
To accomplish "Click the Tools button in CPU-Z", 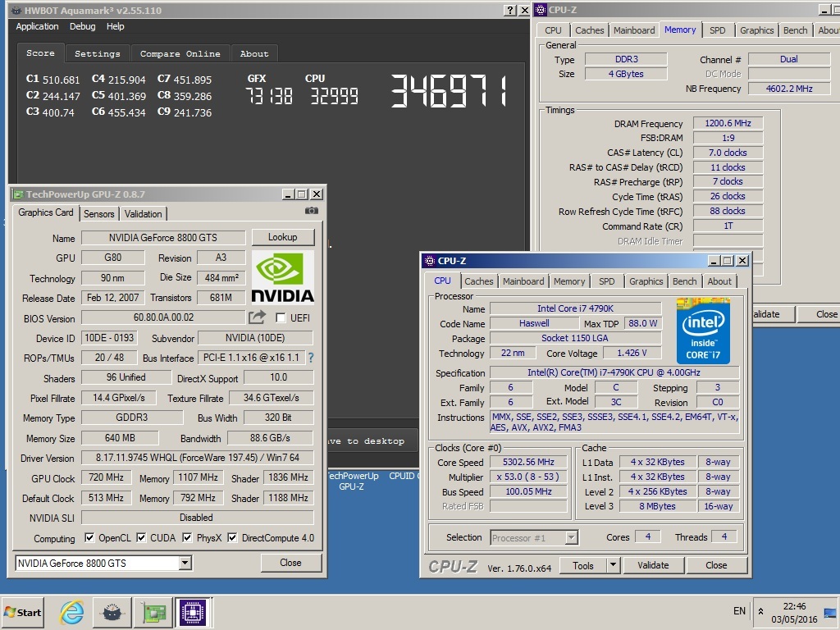I will (583, 565).
